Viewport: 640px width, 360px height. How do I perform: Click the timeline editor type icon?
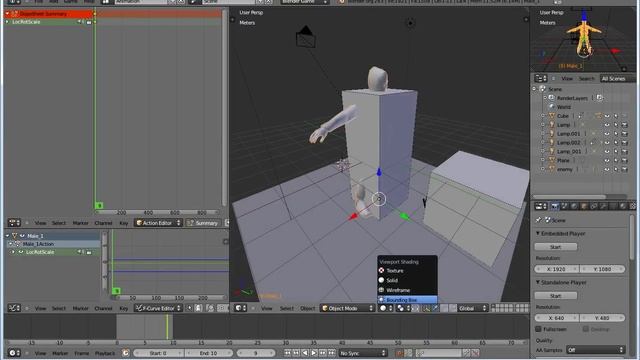click(14, 353)
